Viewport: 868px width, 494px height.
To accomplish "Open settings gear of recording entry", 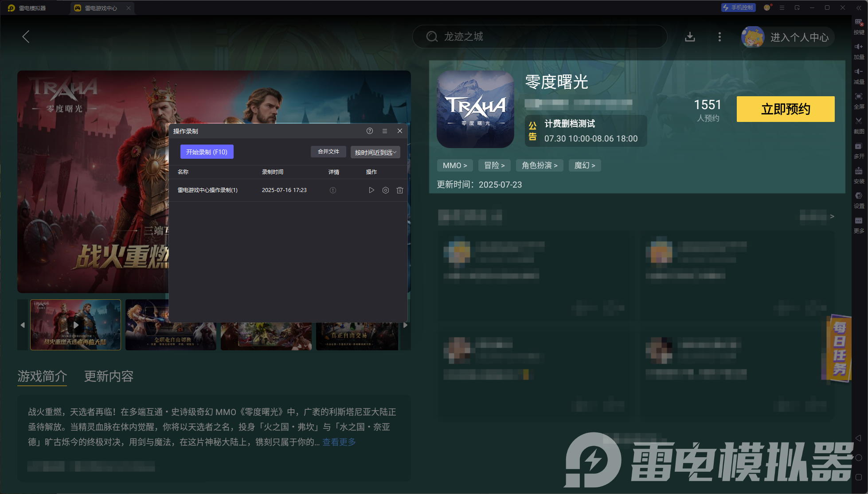I will coord(386,190).
